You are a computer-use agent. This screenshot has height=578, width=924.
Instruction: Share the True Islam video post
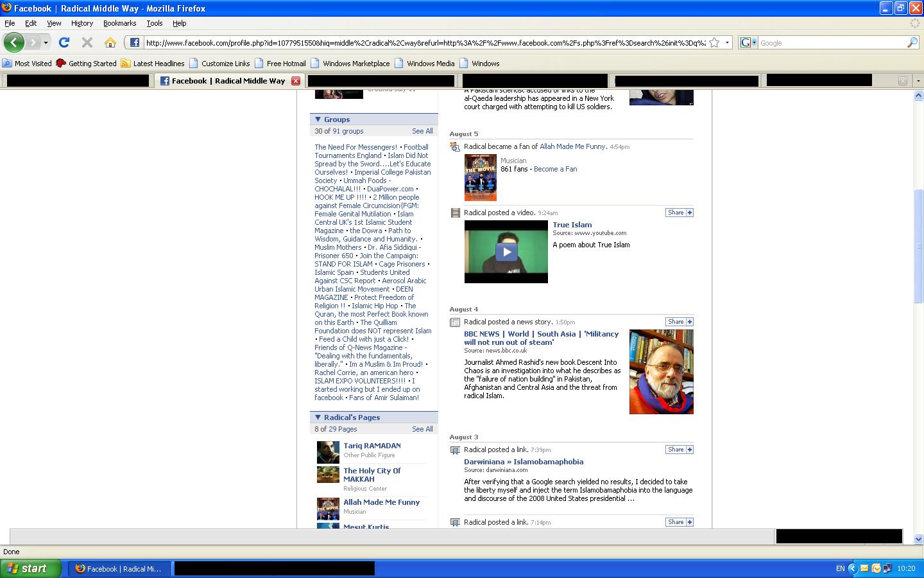tap(679, 213)
